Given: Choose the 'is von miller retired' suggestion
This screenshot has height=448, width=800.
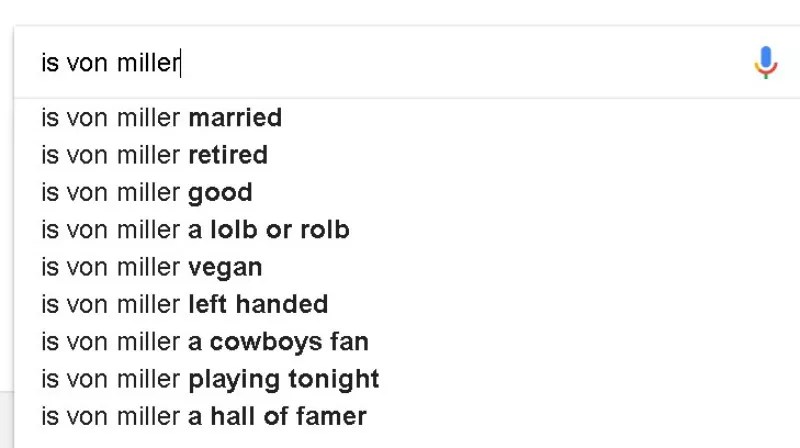Looking at the screenshot, I should [154, 155].
